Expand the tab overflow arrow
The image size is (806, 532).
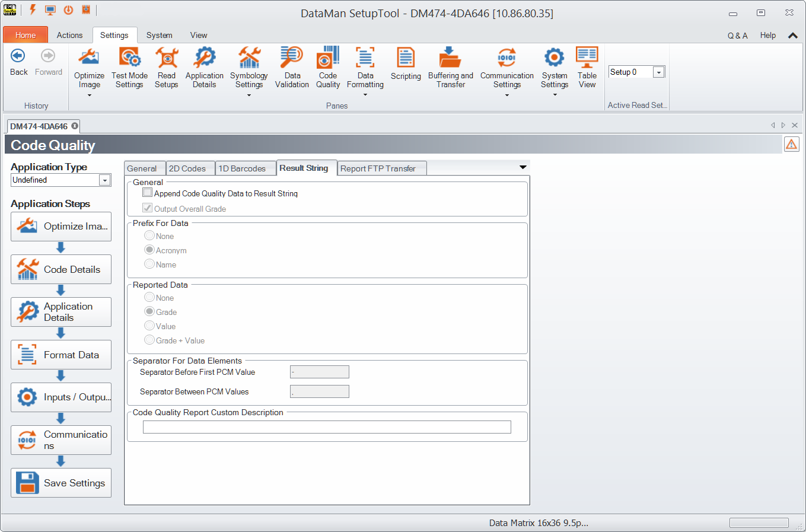pyautogui.click(x=523, y=167)
